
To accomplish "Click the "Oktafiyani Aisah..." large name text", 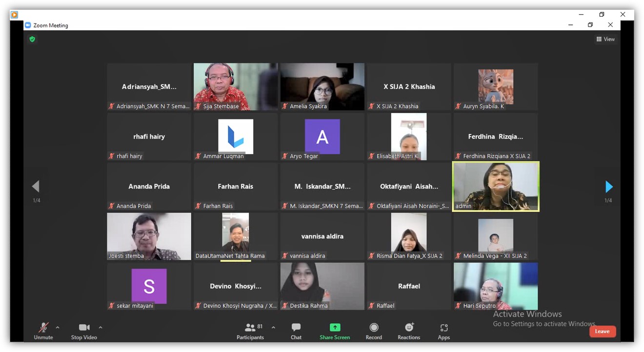I will [409, 186].
